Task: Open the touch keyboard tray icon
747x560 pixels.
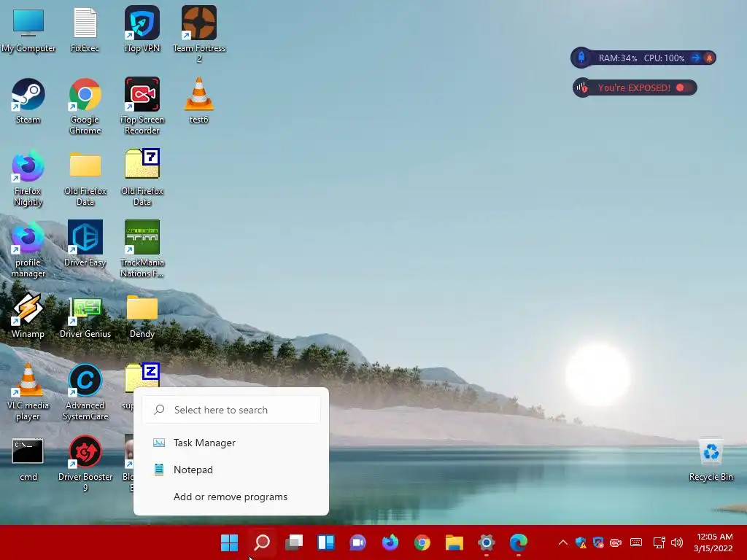Action: tap(636, 542)
